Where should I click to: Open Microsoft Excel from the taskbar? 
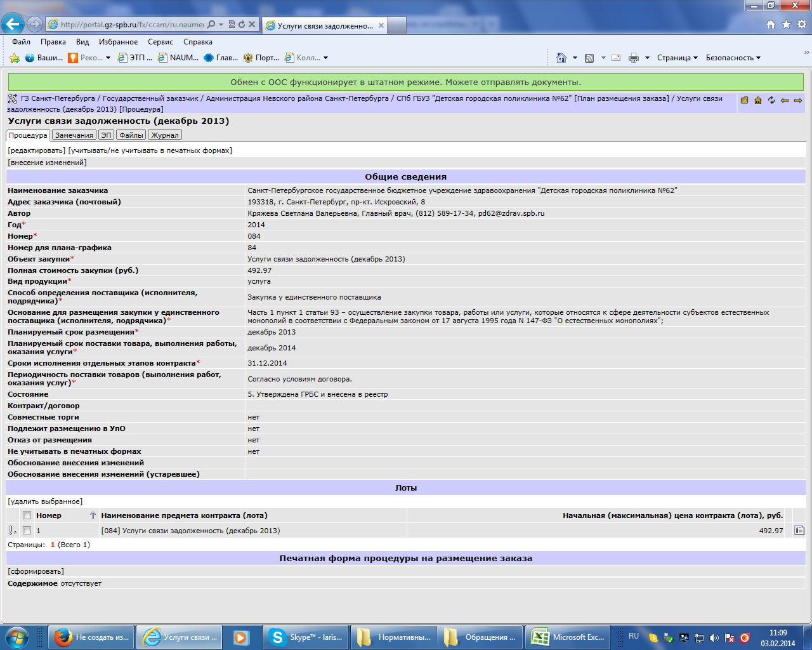click(x=568, y=637)
